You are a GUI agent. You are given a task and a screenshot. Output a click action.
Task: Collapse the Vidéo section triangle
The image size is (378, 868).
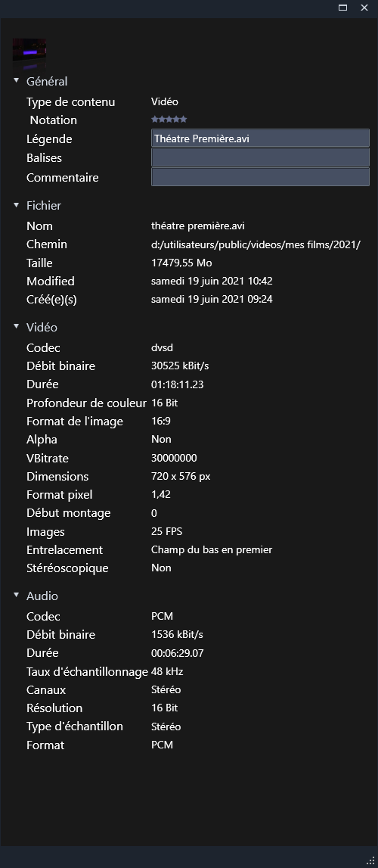tap(16, 327)
